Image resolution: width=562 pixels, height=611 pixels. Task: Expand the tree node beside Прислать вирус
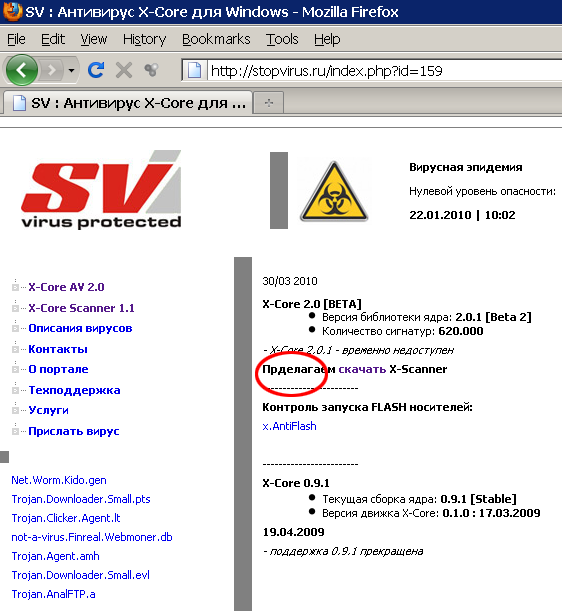[15, 431]
